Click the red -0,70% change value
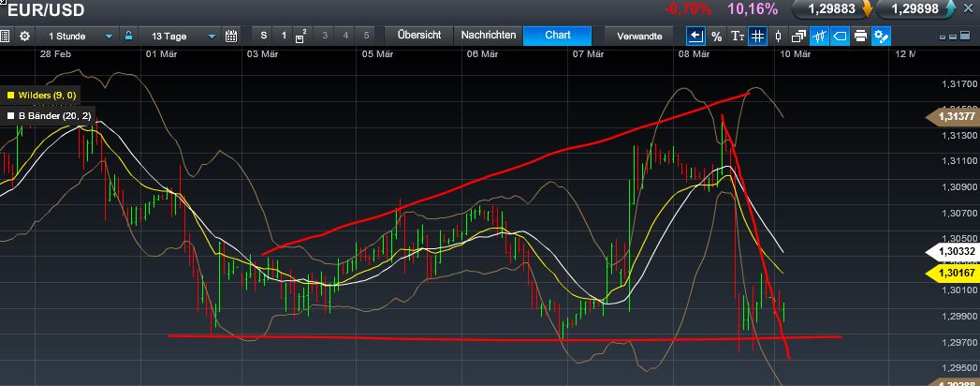The width and height of the screenshot is (980, 386). point(688,8)
